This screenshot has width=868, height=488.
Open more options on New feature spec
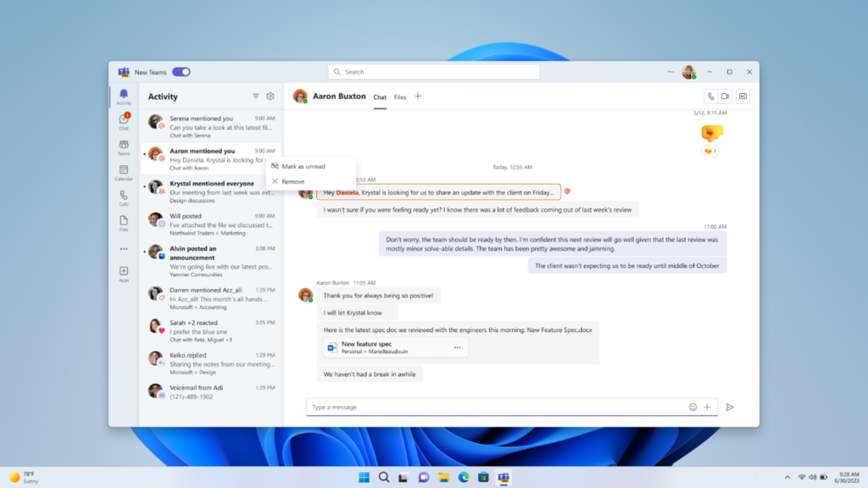pyautogui.click(x=457, y=347)
